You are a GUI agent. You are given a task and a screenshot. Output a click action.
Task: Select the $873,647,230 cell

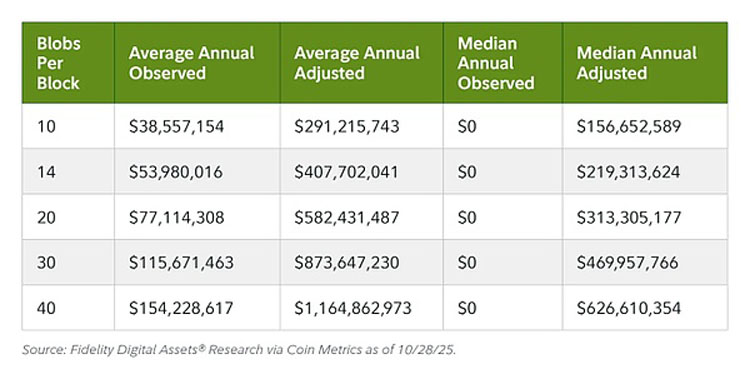pyautogui.click(x=362, y=262)
